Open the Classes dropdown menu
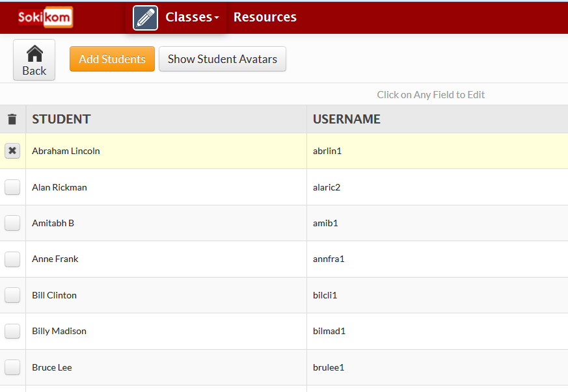The width and height of the screenshot is (568, 392). click(x=192, y=18)
